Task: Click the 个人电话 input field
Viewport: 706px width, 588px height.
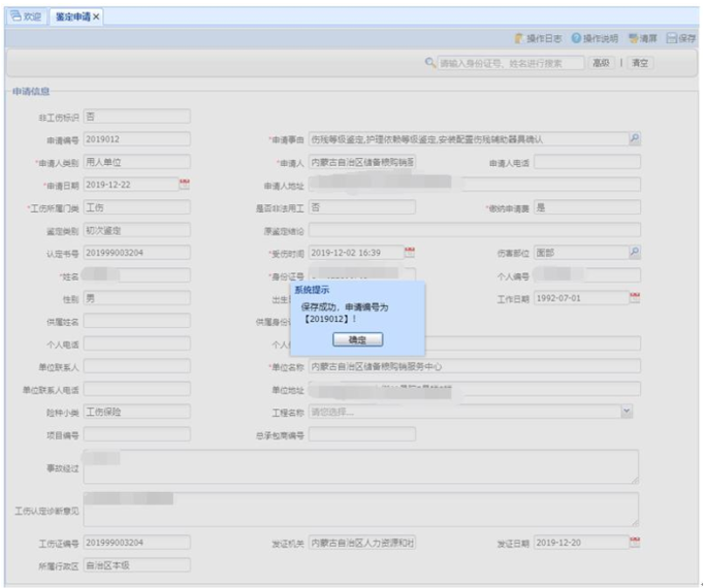Action: coord(136,344)
